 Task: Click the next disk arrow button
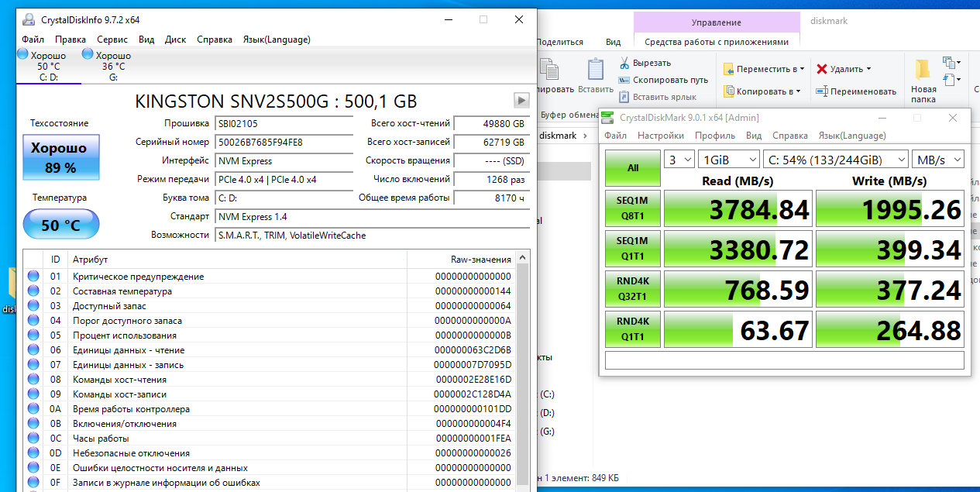[x=521, y=100]
